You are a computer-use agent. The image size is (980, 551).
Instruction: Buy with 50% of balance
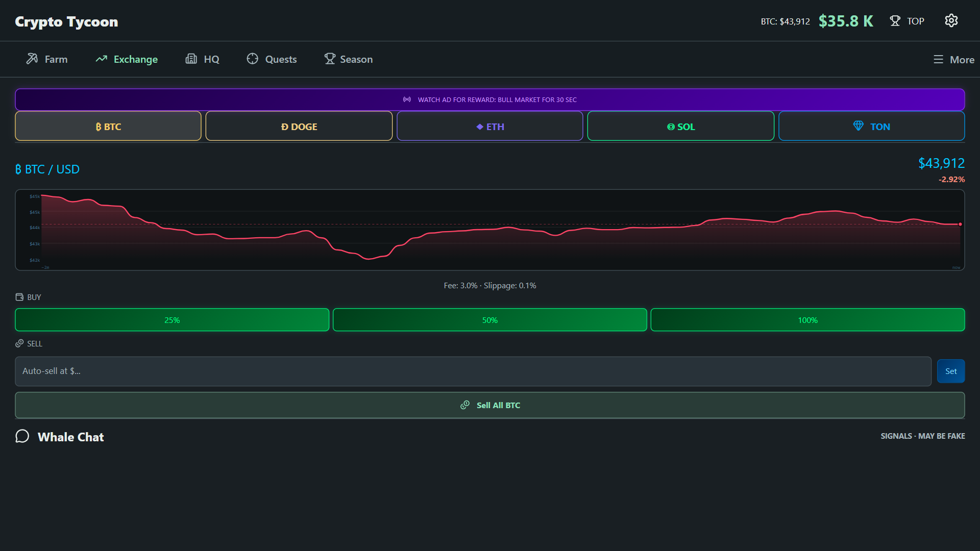(490, 320)
